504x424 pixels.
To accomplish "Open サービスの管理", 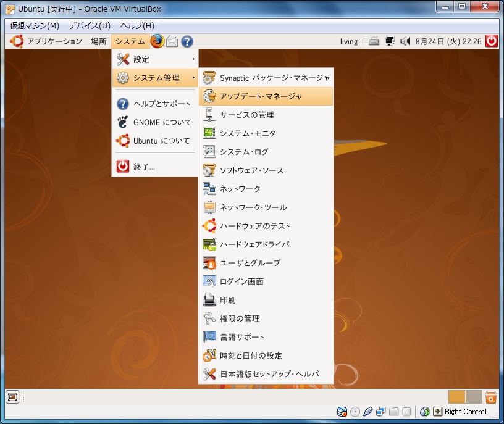I will [266, 115].
